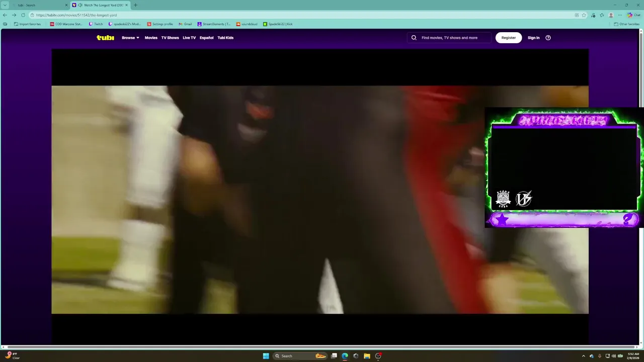Viewport: 644px width, 362px height.
Task: Click the Tubi logo
Action: [105, 38]
